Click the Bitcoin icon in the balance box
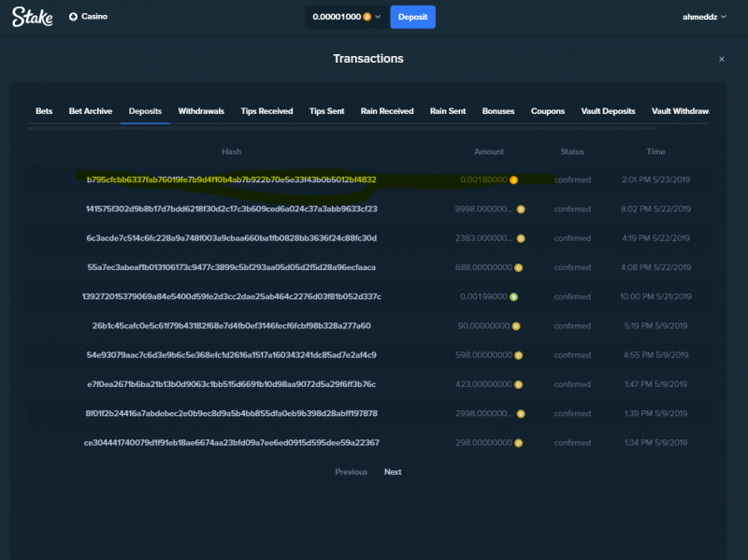This screenshot has height=560, width=748. click(x=367, y=17)
